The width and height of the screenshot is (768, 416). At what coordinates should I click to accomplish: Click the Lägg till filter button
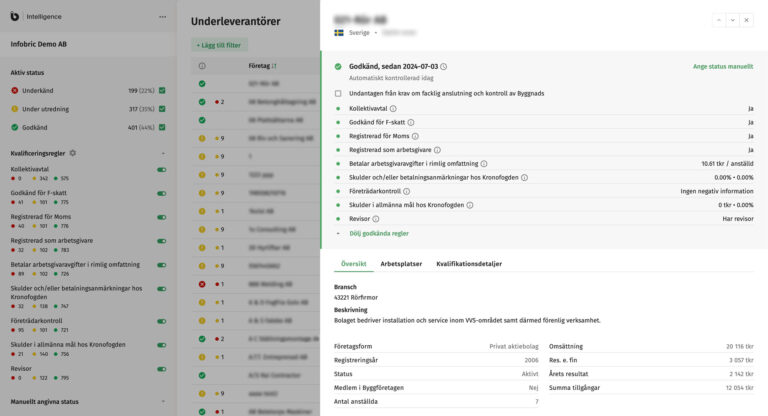coord(219,45)
